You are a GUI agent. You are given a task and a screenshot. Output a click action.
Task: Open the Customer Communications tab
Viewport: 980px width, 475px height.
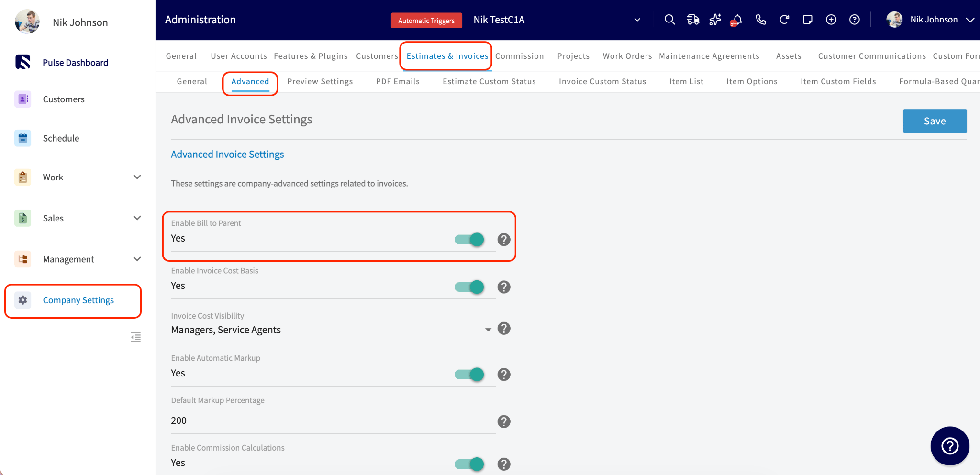(872, 56)
